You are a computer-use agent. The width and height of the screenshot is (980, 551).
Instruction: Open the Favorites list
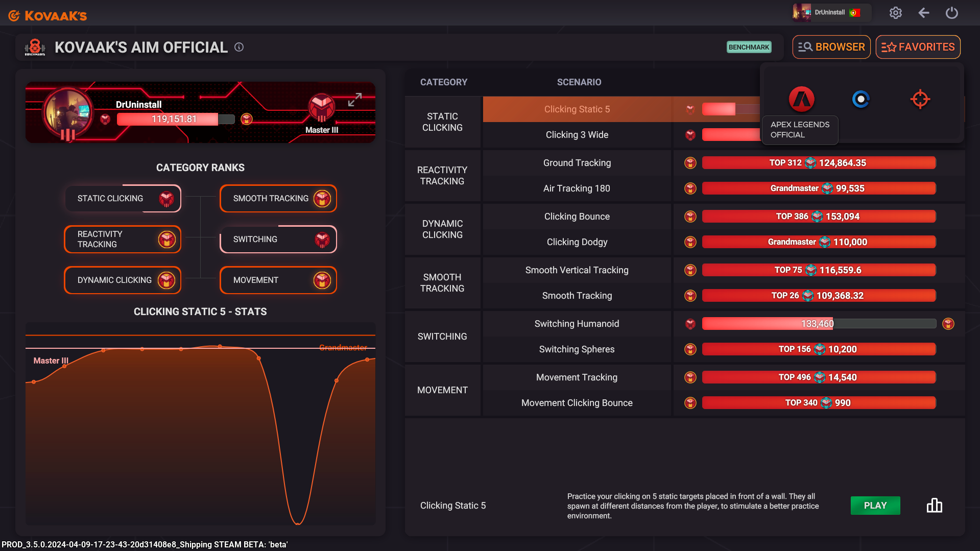918,47
